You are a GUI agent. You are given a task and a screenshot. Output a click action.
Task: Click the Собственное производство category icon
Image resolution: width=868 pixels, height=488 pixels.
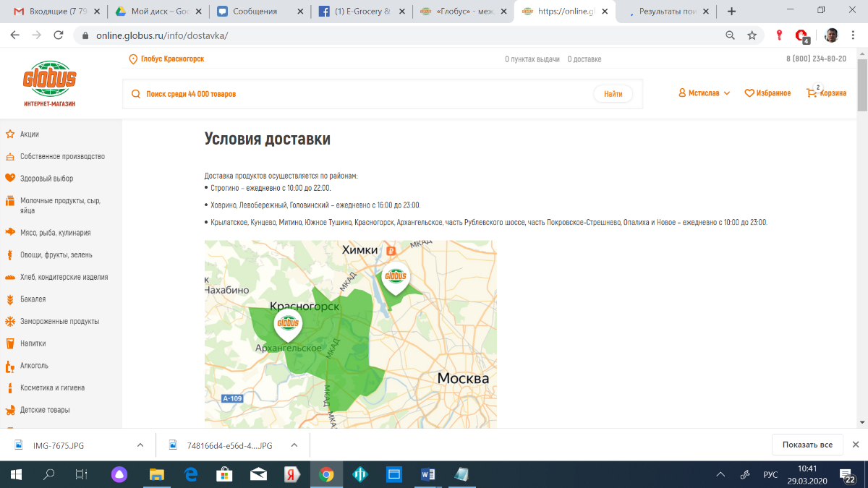tap(10, 156)
